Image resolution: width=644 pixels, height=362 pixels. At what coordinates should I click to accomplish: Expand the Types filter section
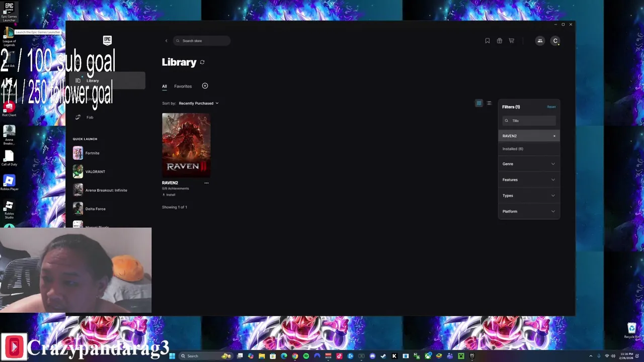(529, 196)
